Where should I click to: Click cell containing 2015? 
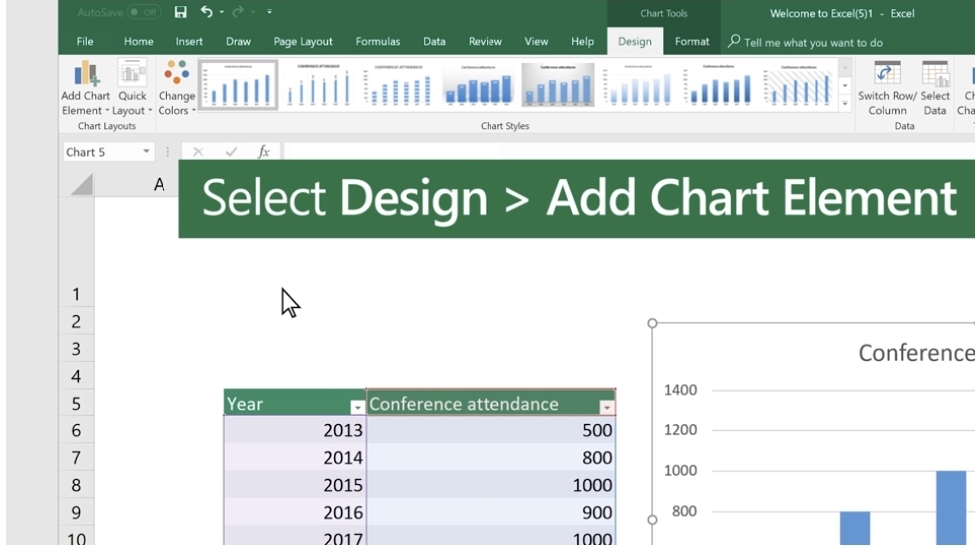click(x=295, y=485)
